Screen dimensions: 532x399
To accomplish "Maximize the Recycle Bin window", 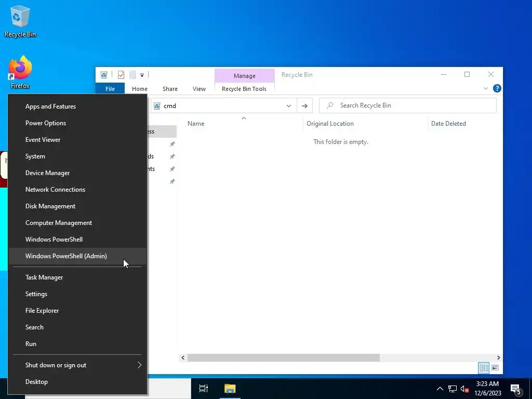I will pos(467,74).
